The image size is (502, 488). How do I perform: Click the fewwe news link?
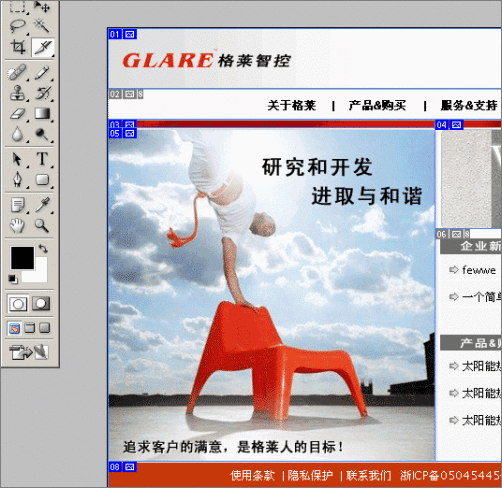(x=479, y=270)
